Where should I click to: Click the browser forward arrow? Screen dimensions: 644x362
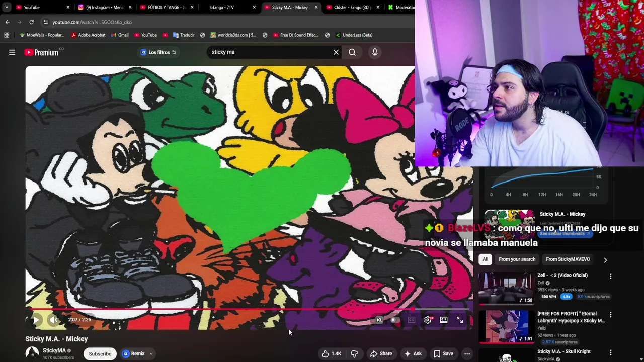pyautogui.click(x=20, y=22)
